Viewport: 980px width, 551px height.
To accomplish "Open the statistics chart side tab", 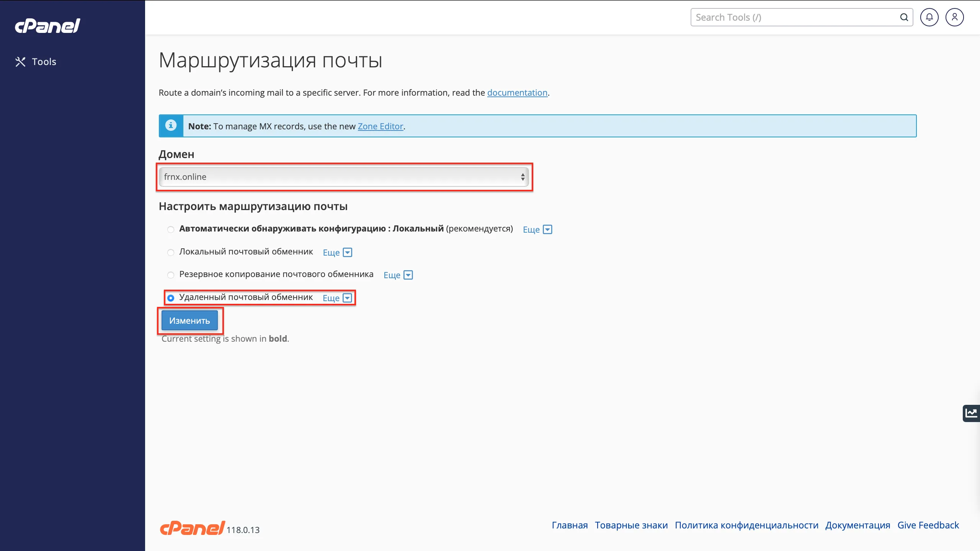I will coord(971,413).
